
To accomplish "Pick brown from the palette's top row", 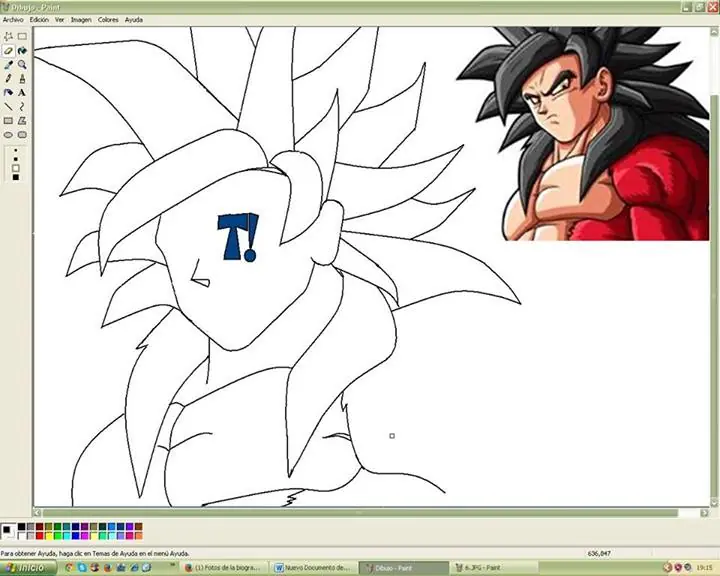I will pos(139,526).
